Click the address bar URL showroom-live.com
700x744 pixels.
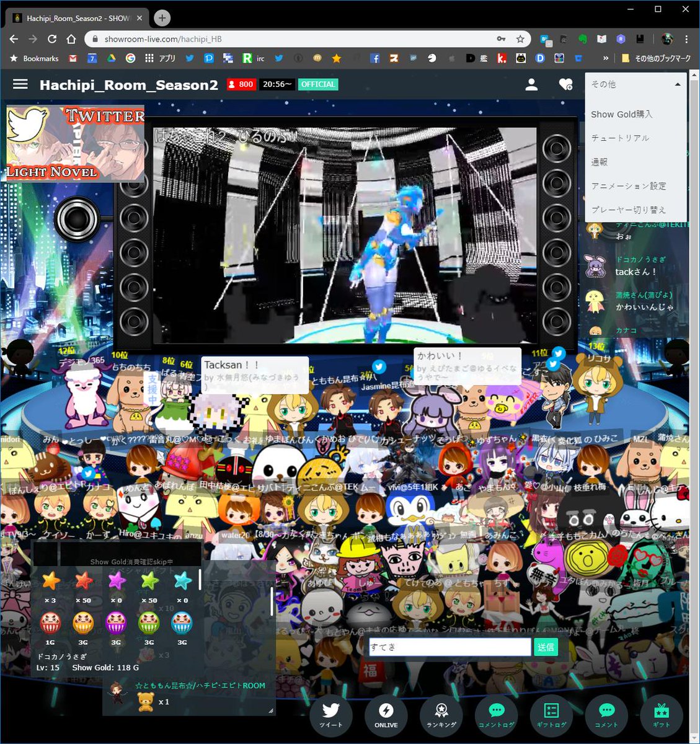point(163,39)
